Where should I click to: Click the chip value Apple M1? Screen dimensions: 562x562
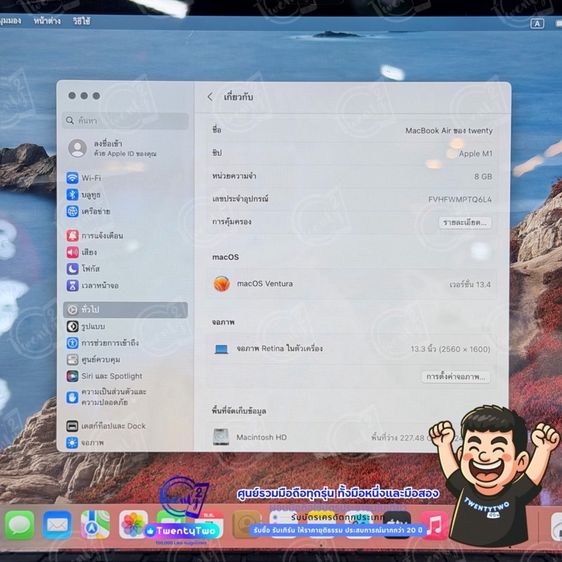pos(476,154)
